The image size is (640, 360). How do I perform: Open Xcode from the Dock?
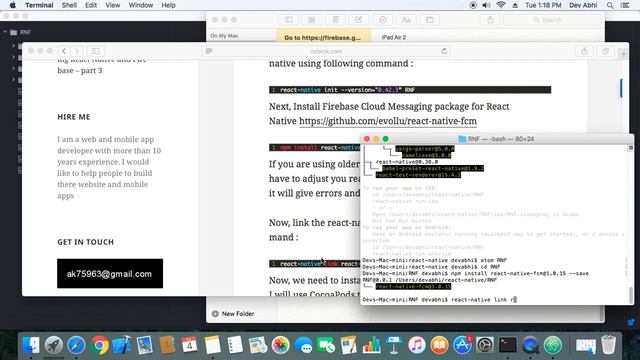point(122,345)
